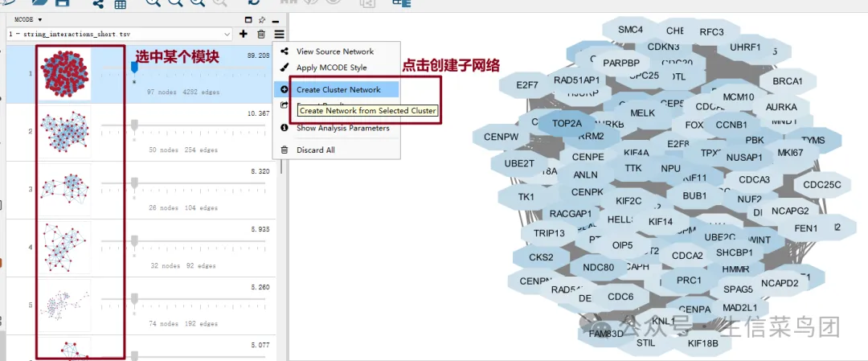This screenshot has width=868, height=361.
Task: Select Create Cluster Network menu entry
Action: 336,89
